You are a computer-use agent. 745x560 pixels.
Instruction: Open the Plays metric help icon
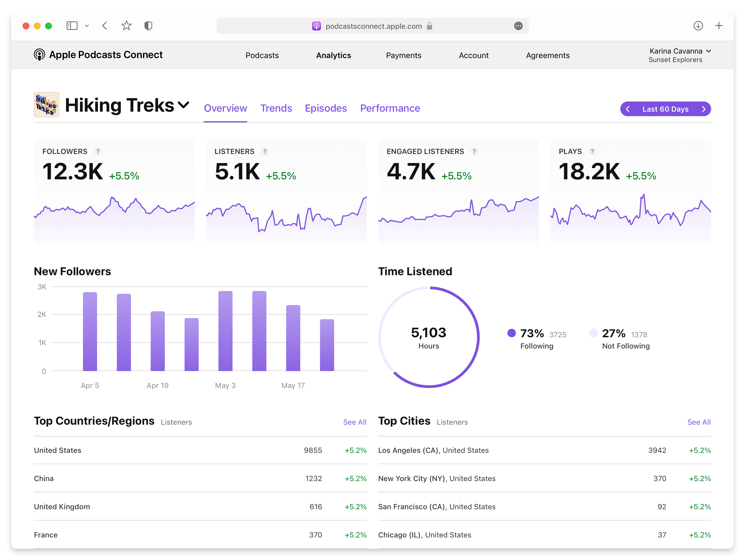click(592, 151)
